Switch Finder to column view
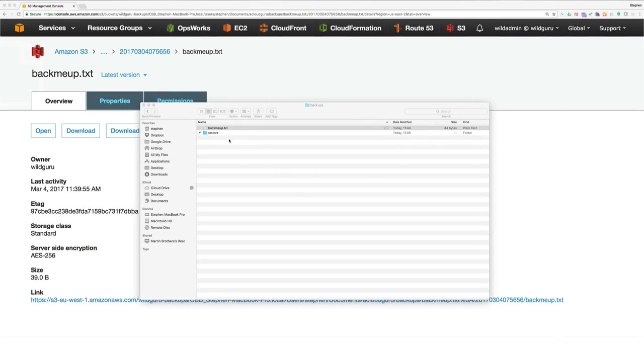Image resolution: width=644 pixels, height=362 pixels. tap(215, 111)
